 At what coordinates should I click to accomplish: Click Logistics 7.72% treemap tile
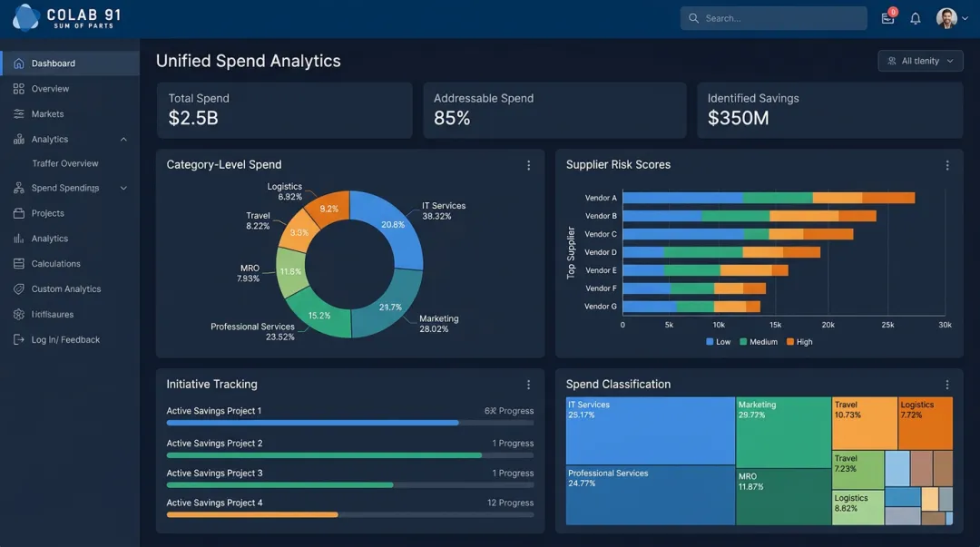pyautogui.click(x=926, y=424)
